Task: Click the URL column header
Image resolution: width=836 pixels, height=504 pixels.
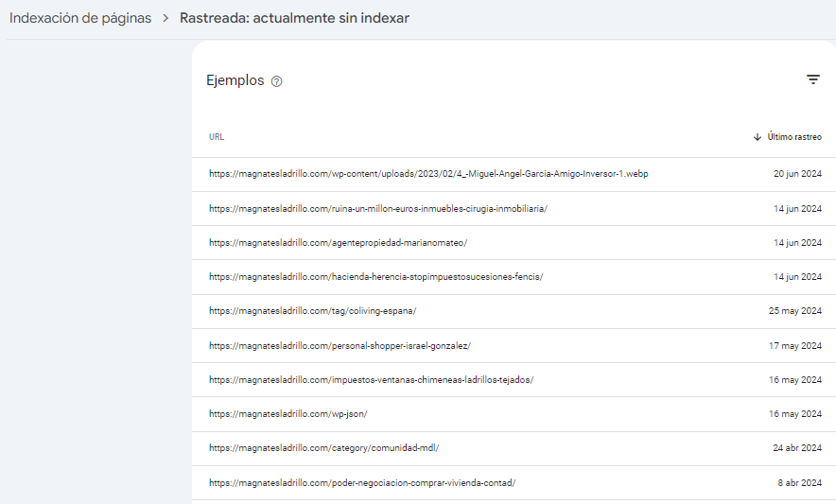Action: pyautogui.click(x=217, y=137)
